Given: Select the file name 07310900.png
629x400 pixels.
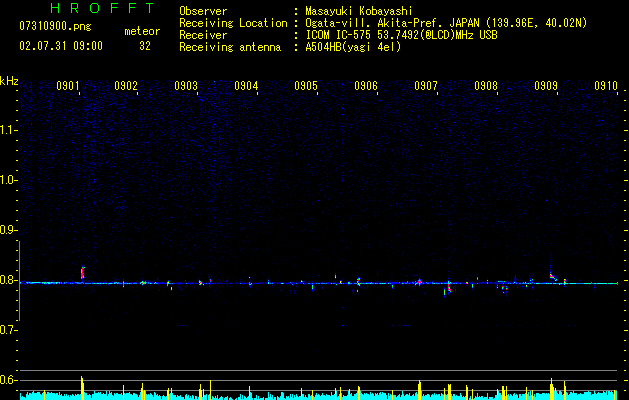Looking at the screenshot, I should tap(55, 27).
